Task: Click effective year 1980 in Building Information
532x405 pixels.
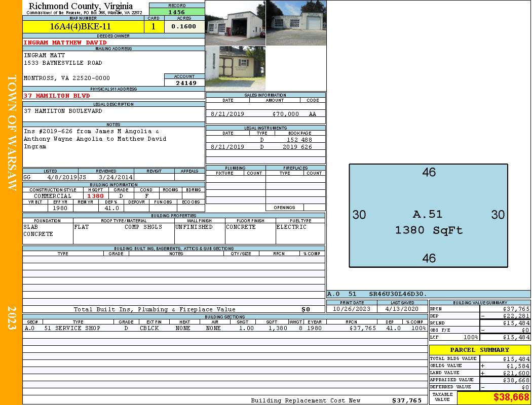Action: [60, 208]
